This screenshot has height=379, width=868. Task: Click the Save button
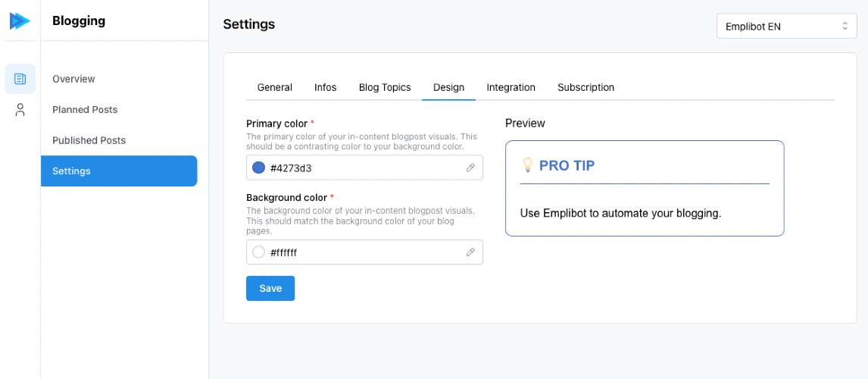click(x=270, y=289)
